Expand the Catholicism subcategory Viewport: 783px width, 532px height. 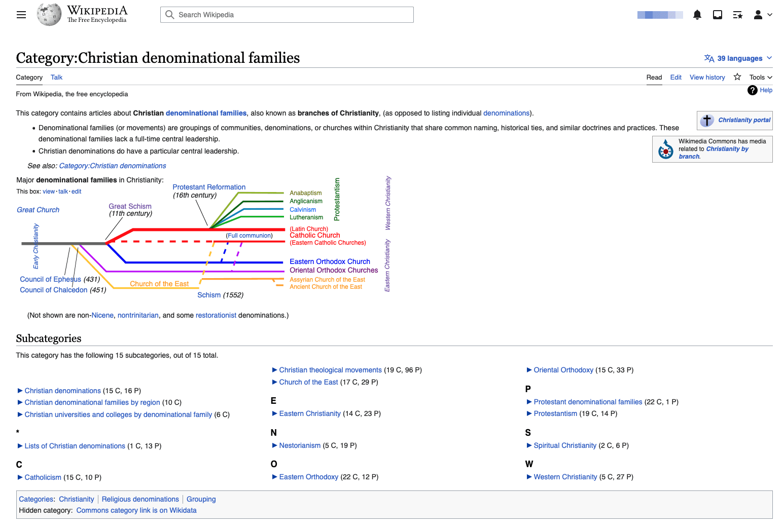coord(20,477)
